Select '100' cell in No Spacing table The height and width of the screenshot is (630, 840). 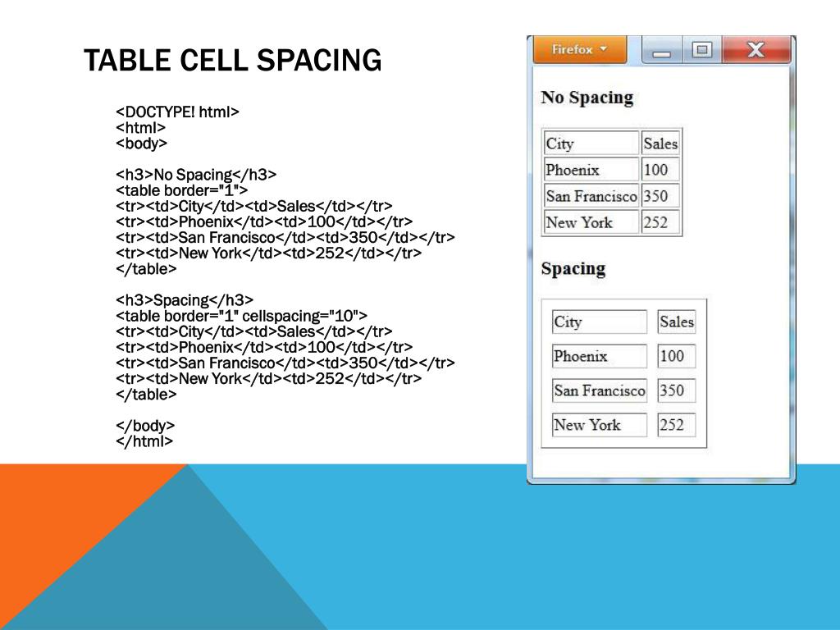coord(660,169)
